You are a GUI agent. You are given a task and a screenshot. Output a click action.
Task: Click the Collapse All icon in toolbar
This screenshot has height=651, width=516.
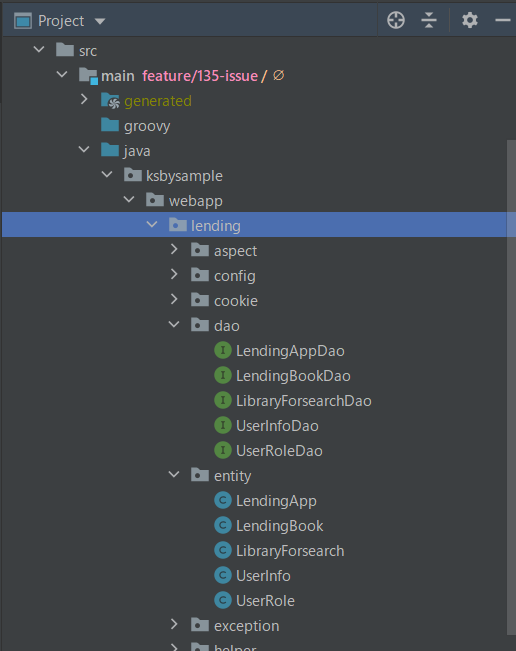point(429,20)
